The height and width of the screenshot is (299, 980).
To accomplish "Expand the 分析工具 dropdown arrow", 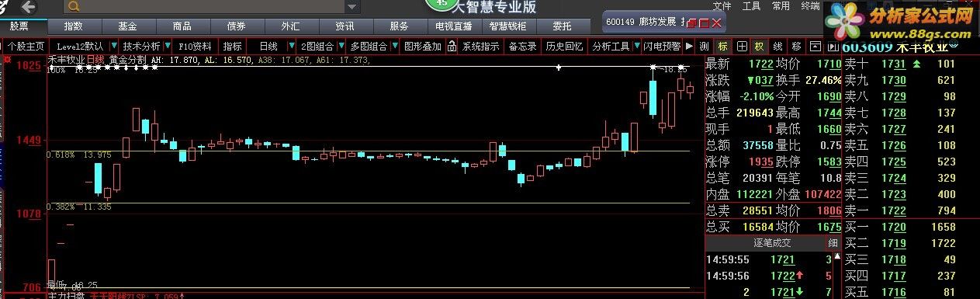I will (638, 47).
